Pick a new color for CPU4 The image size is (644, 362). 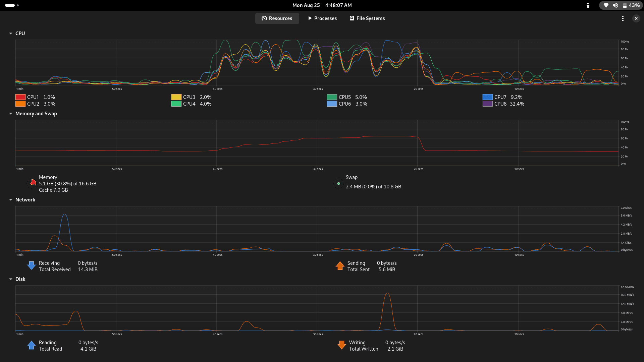pos(176,104)
